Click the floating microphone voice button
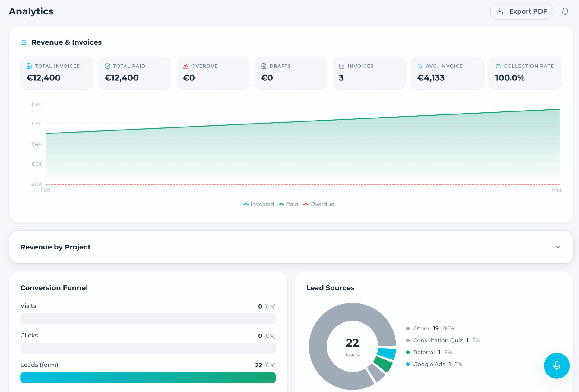 556,365
